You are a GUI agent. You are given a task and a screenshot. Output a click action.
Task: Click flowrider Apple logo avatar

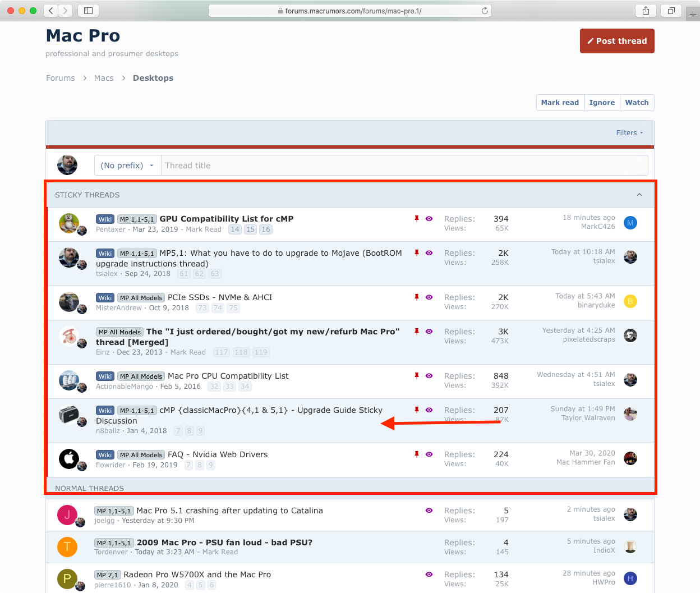tap(69, 458)
